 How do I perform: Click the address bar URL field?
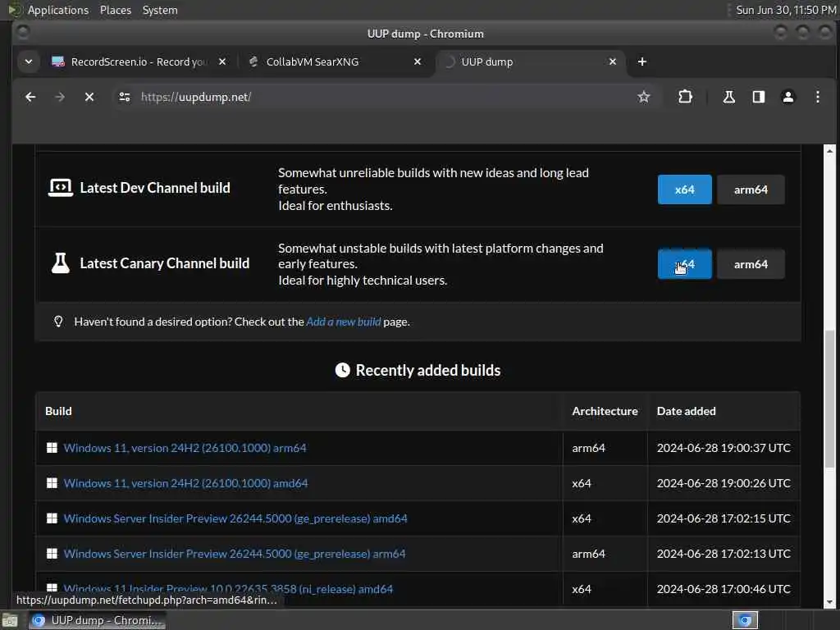click(x=377, y=97)
